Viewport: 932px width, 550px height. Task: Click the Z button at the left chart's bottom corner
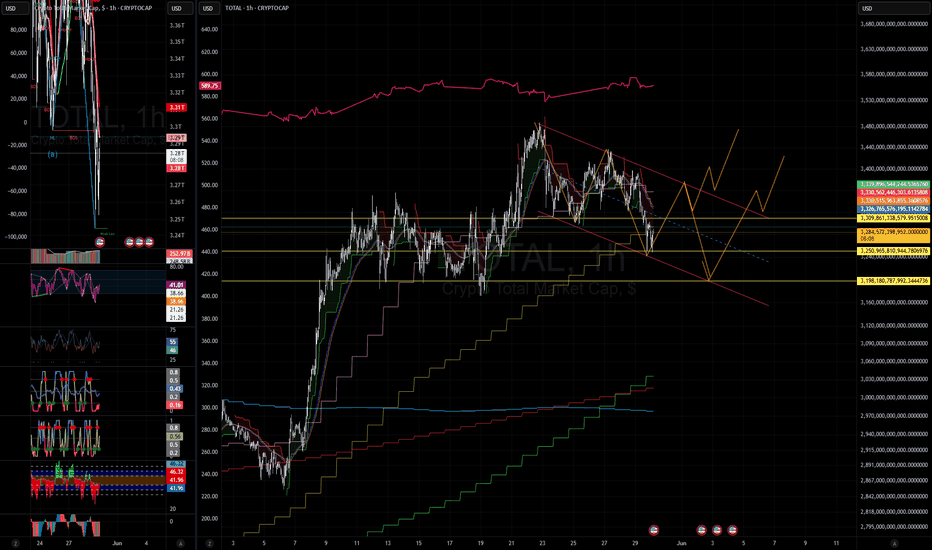pos(15,543)
